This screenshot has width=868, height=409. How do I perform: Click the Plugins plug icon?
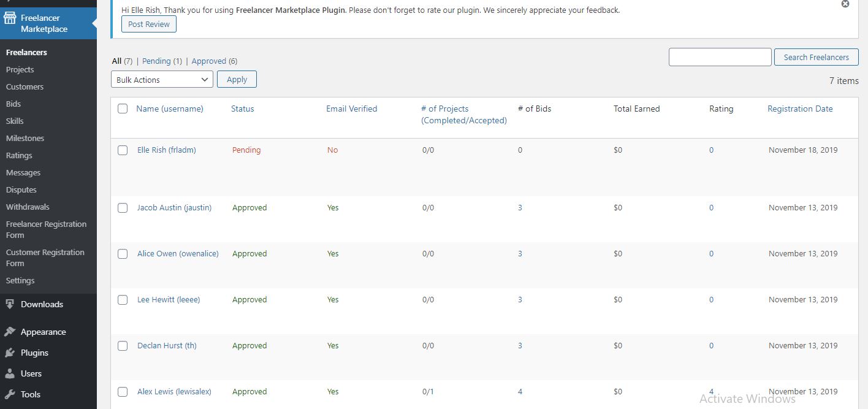point(10,353)
